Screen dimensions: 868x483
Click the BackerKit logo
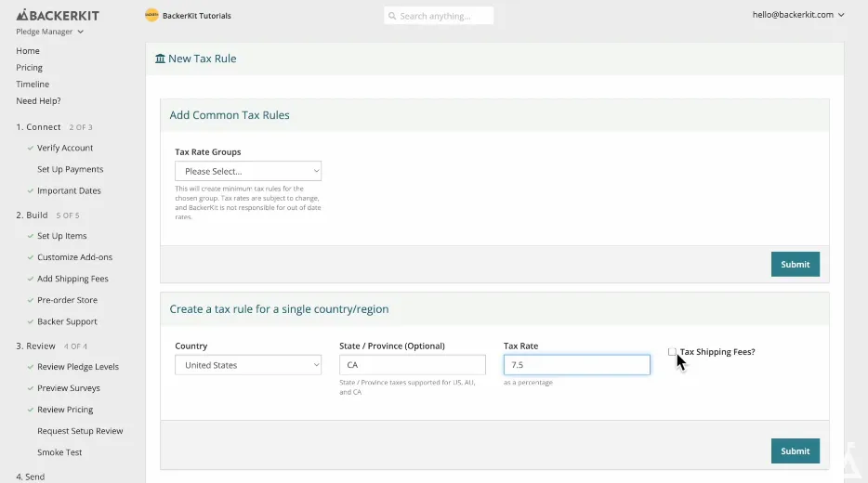[58, 15]
